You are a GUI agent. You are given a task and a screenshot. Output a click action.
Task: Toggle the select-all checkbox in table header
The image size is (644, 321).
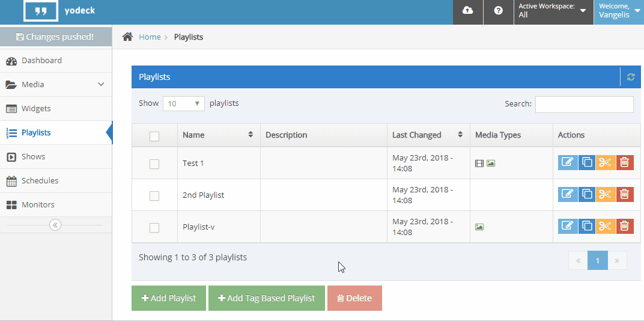[x=154, y=136]
